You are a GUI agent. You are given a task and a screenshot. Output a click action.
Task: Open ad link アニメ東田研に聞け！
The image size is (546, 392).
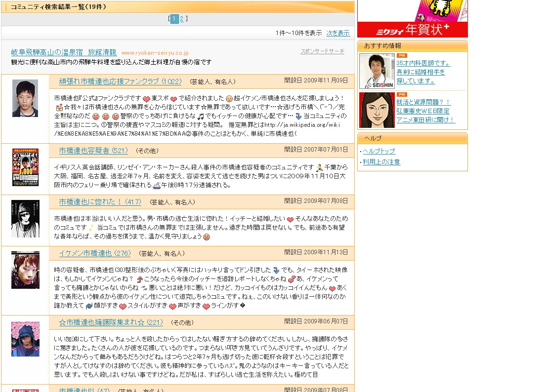(425, 119)
